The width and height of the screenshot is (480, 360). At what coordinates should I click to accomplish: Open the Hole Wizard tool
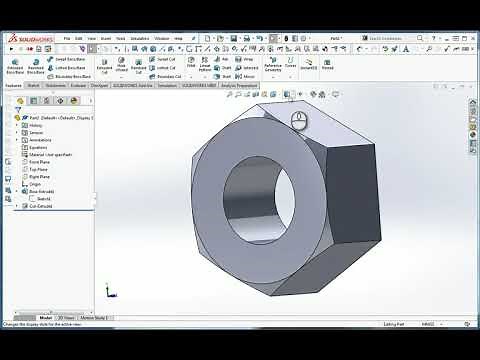click(121, 64)
